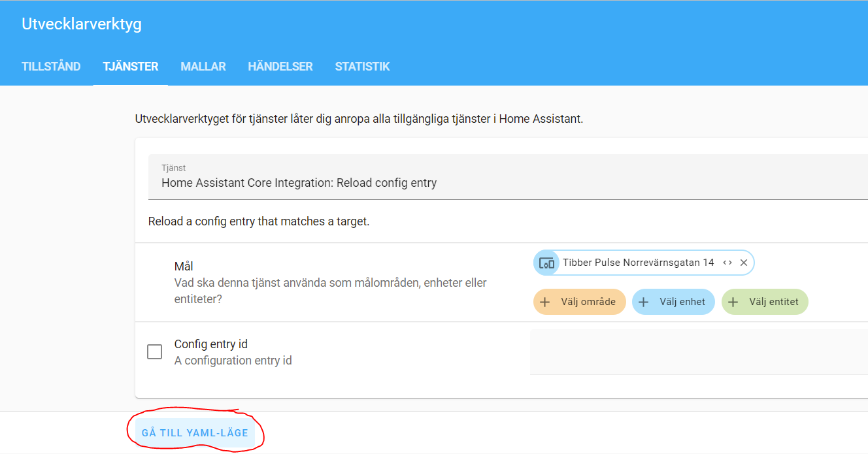The width and height of the screenshot is (868, 454).
Task: Click the GÅ TILL YAML-LÄGE button
Action: (x=195, y=432)
